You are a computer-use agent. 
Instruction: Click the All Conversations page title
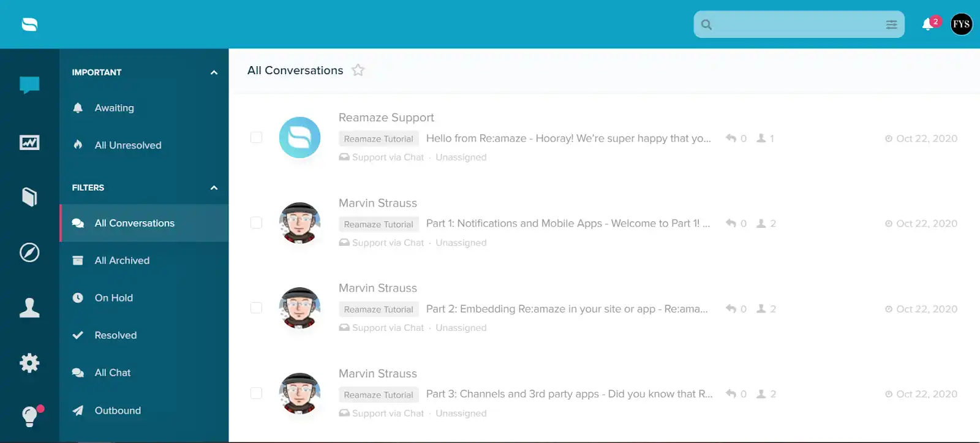coord(295,70)
